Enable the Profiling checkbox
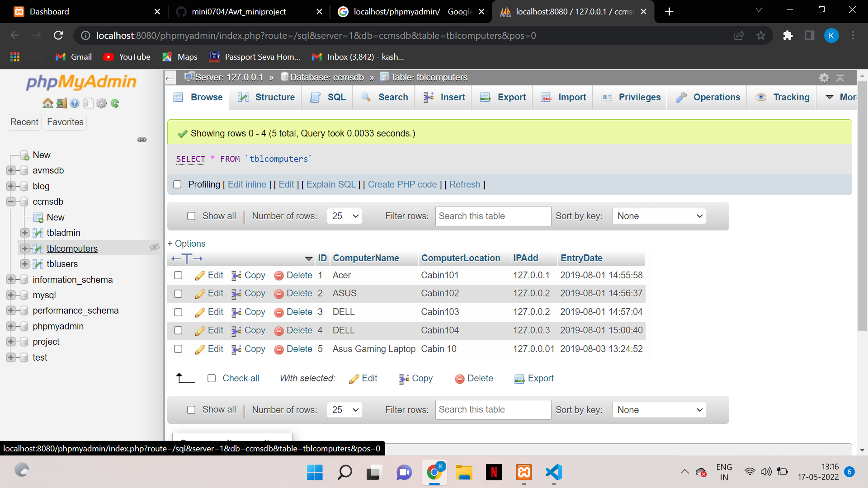This screenshot has height=488, width=868. click(x=177, y=184)
